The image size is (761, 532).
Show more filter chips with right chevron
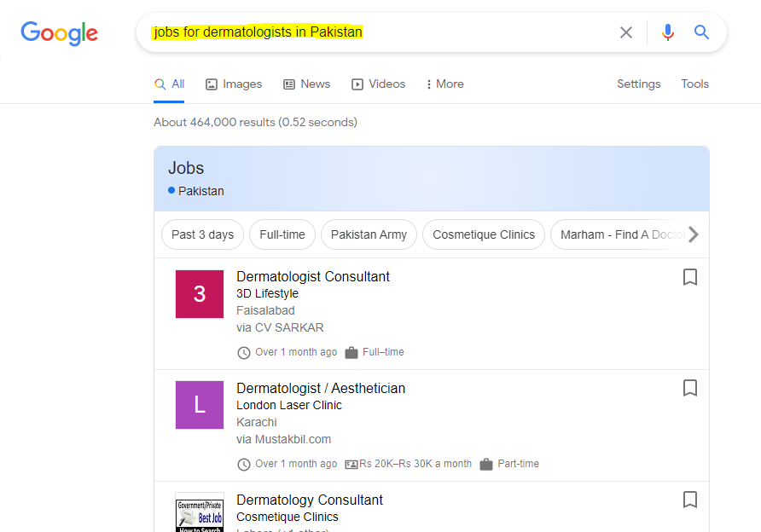pyautogui.click(x=694, y=234)
